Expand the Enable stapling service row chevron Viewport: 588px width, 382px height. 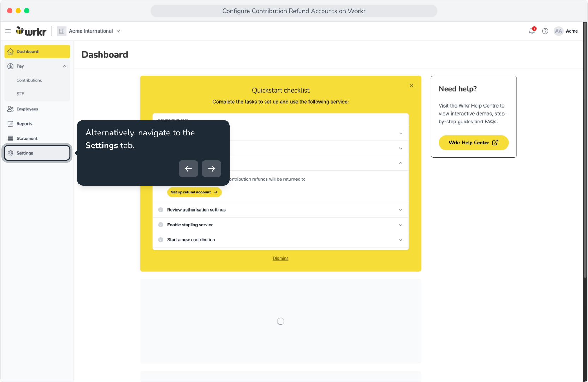point(401,225)
